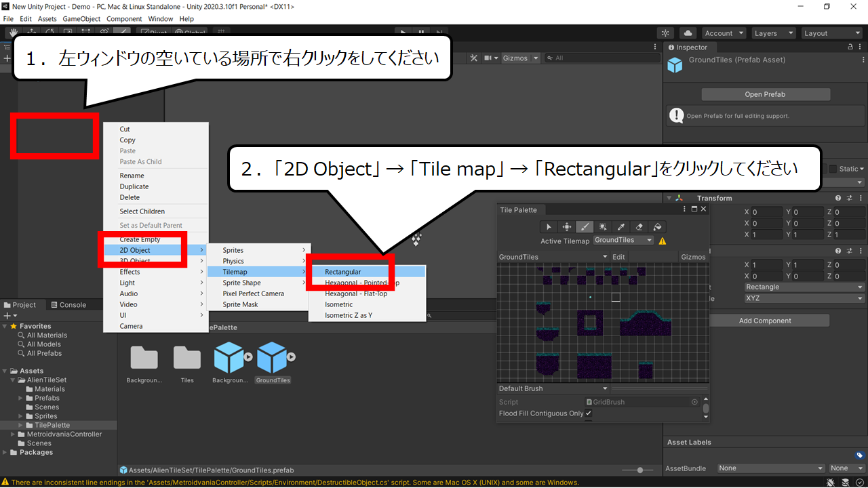Open the Default Brush dropdown
868x488 pixels.
coord(553,388)
